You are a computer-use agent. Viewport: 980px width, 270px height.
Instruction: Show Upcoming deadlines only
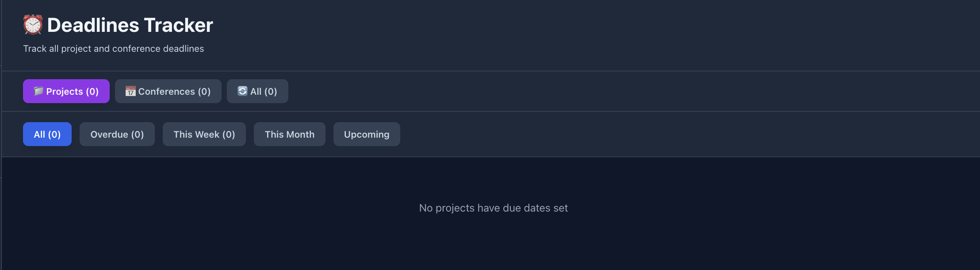click(367, 134)
